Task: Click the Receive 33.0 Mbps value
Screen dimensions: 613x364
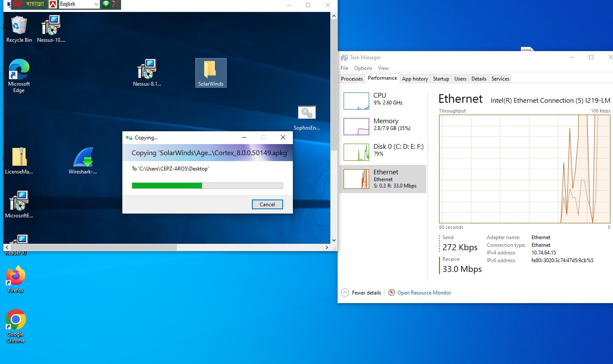Action: (x=462, y=269)
